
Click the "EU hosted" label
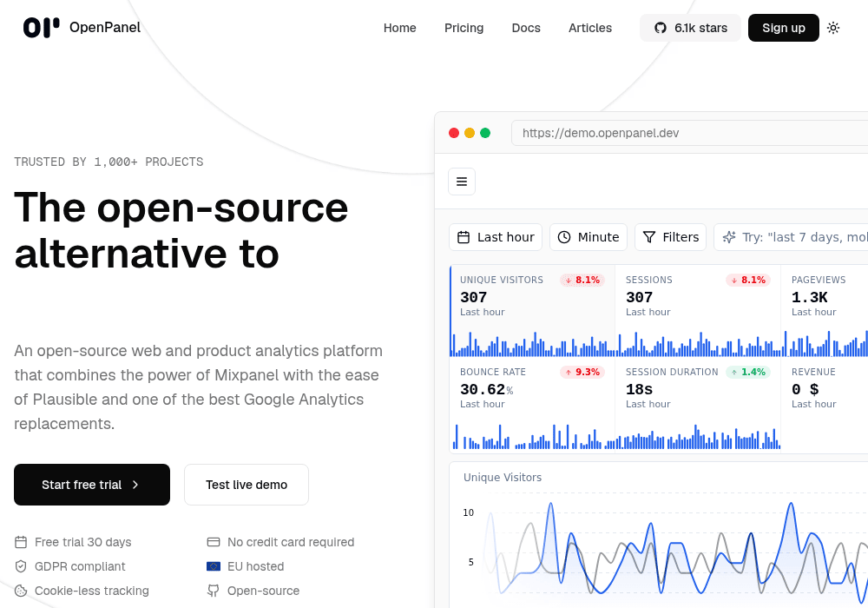255,566
